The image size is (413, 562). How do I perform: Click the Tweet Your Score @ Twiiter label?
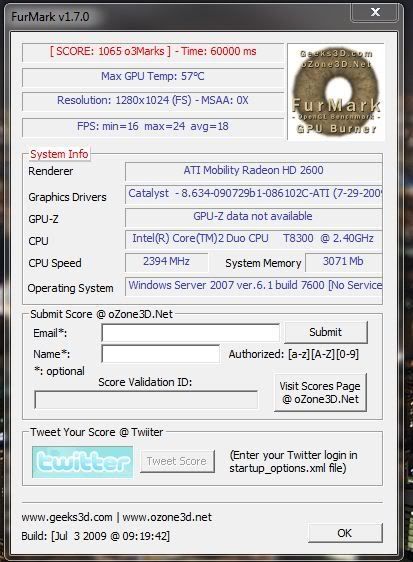[96, 432]
